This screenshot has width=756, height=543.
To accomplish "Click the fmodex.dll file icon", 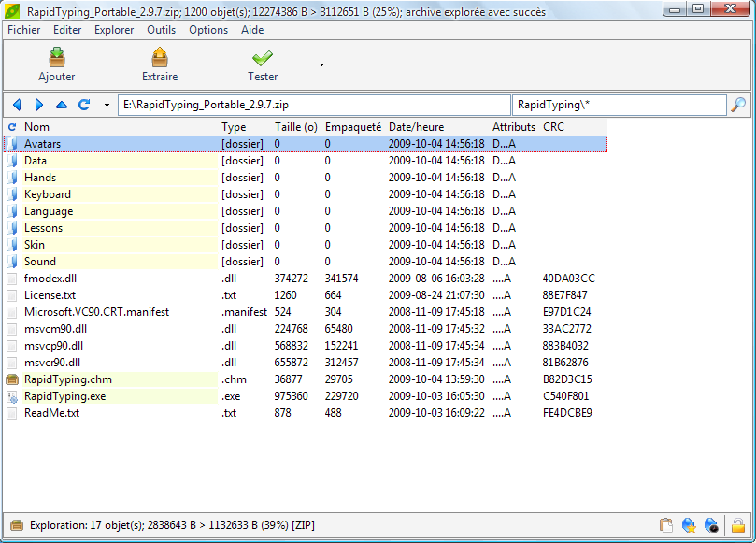I will click(x=12, y=279).
